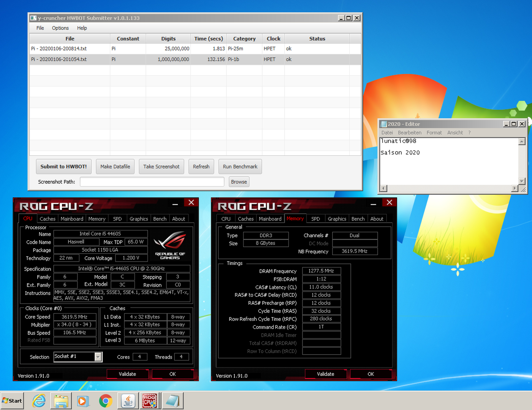Switch to Graphics tab in left CPU-Z

[x=139, y=219]
